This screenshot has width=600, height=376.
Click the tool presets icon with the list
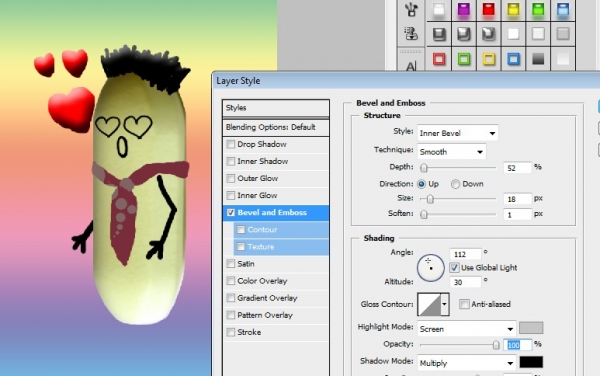tap(411, 34)
